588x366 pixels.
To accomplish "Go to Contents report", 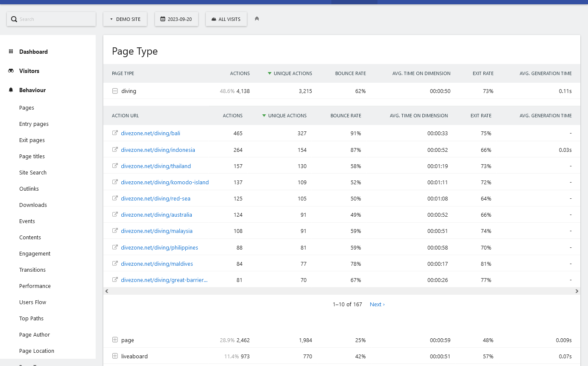I will (x=30, y=238).
